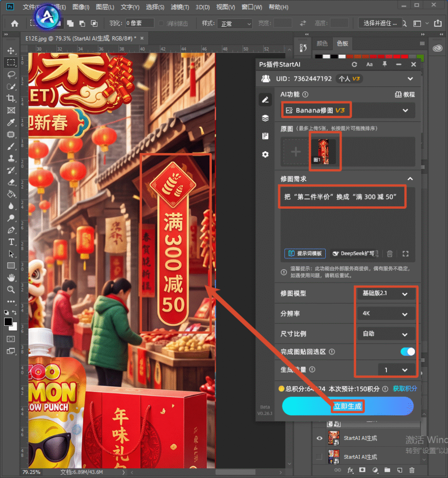
Task: Clear the prompt with the trash icon
Action: click(390, 253)
